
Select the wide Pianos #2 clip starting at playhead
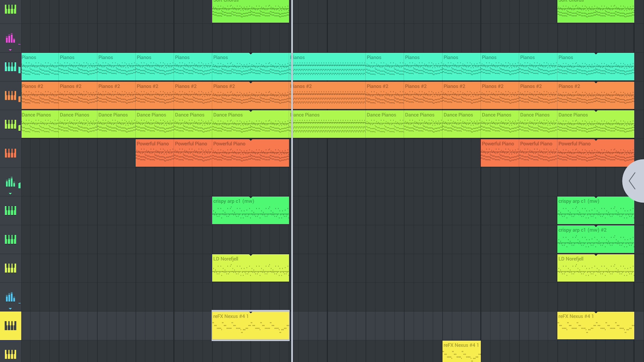pos(328,96)
